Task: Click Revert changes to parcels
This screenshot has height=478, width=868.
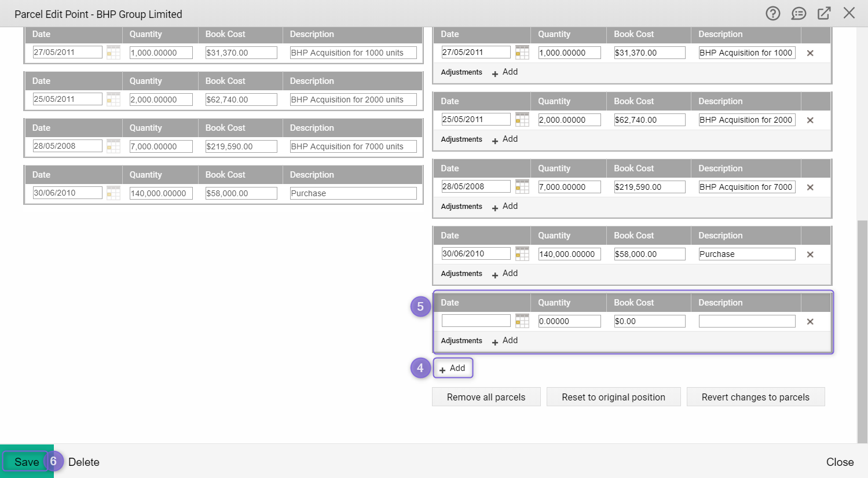Action: [x=756, y=397]
